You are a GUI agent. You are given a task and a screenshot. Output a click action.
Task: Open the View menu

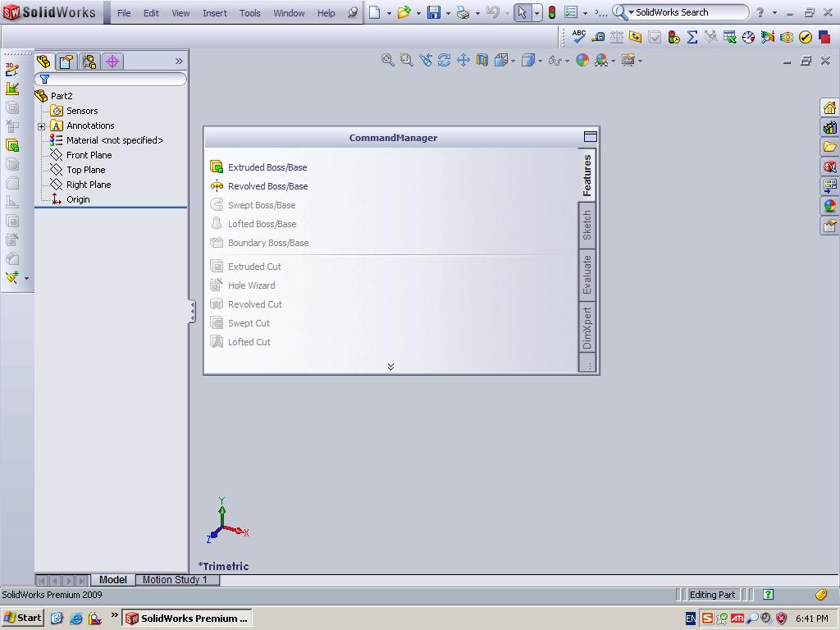(180, 13)
